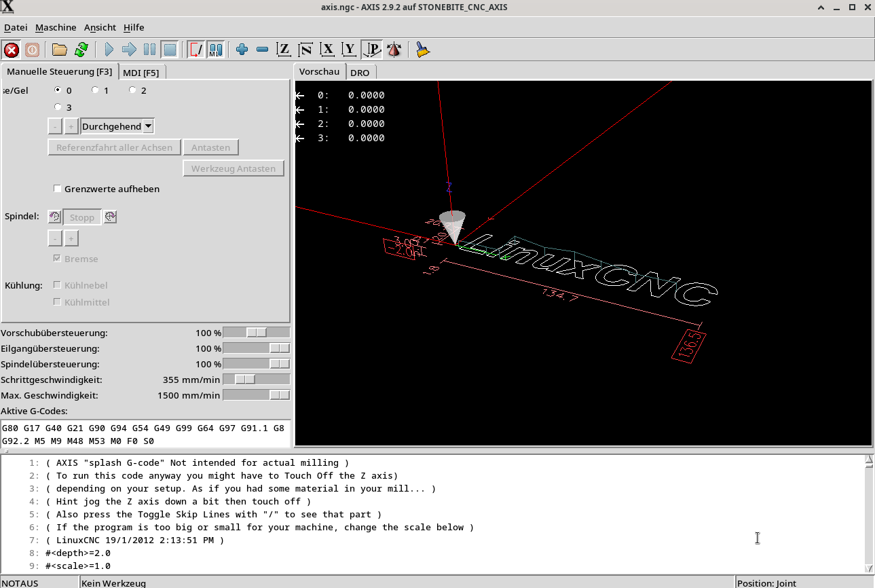Toggle the emergency stop (red X) button

click(x=12, y=50)
